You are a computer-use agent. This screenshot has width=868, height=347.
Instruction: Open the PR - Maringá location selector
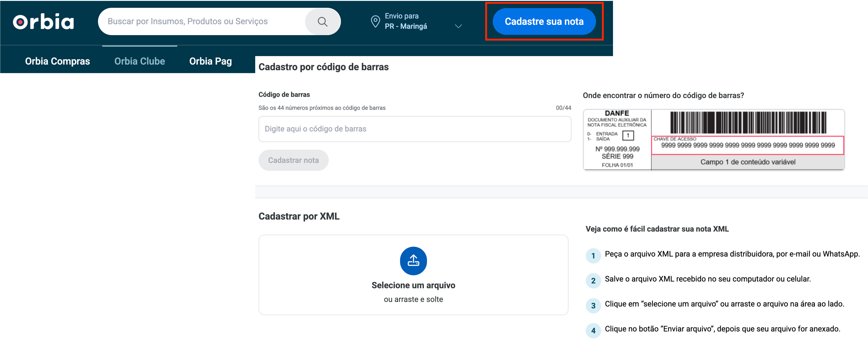[x=406, y=26]
